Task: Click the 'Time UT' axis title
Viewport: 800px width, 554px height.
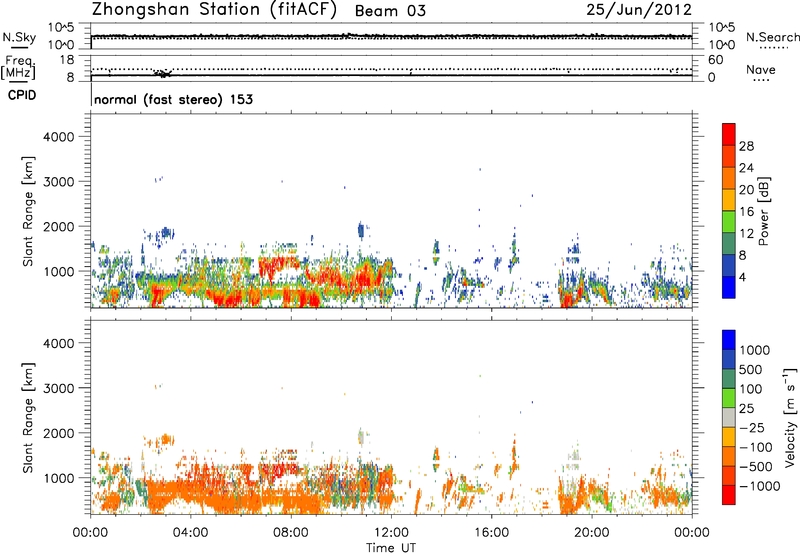Action: point(391,548)
